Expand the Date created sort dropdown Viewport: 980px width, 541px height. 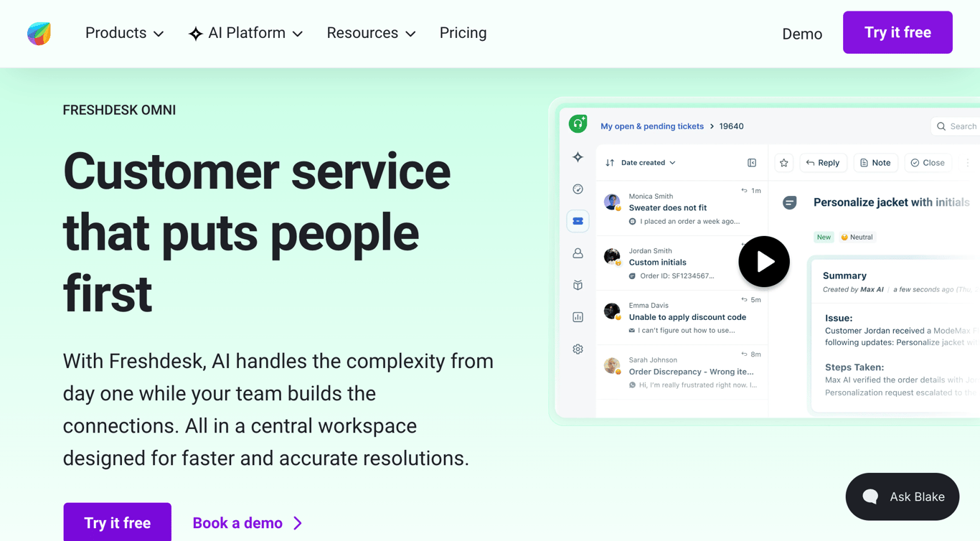pyautogui.click(x=648, y=163)
